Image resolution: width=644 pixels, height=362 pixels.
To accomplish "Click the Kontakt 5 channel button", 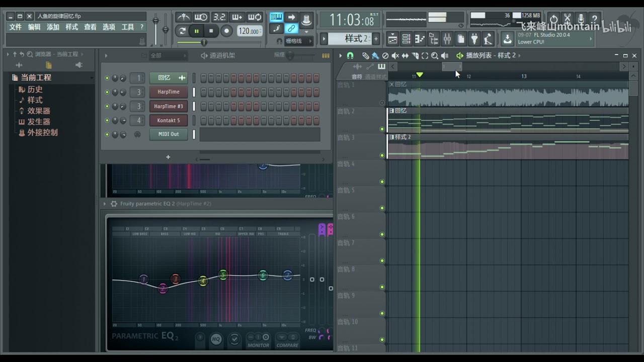I will pyautogui.click(x=168, y=121).
